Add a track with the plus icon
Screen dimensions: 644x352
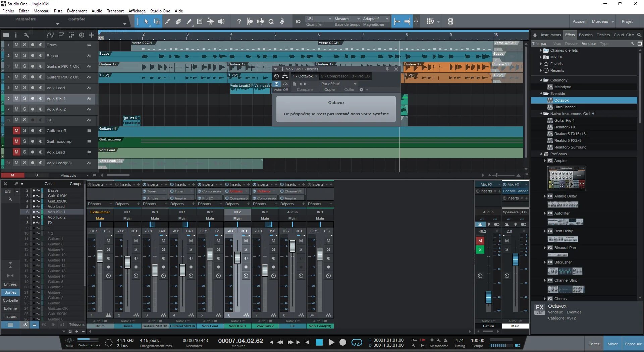pyautogui.click(x=92, y=35)
